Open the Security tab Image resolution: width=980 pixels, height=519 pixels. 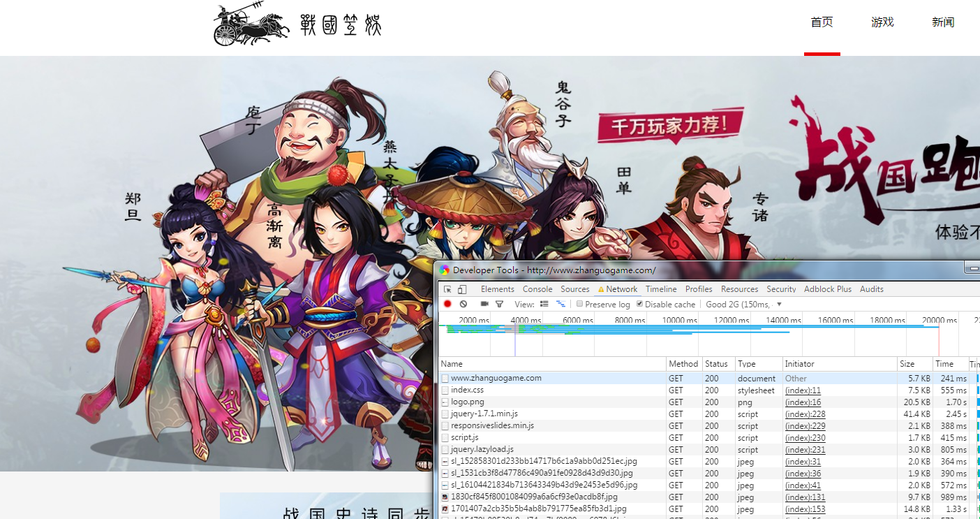(781, 289)
